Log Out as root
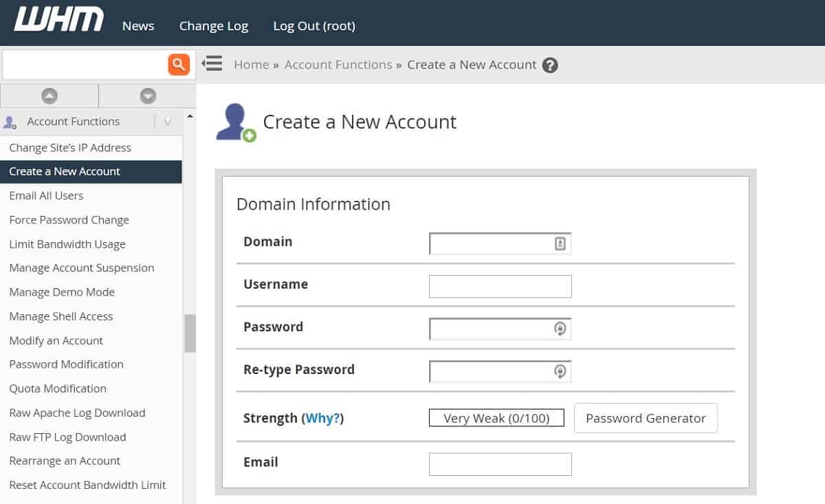825x504 pixels. pos(314,25)
